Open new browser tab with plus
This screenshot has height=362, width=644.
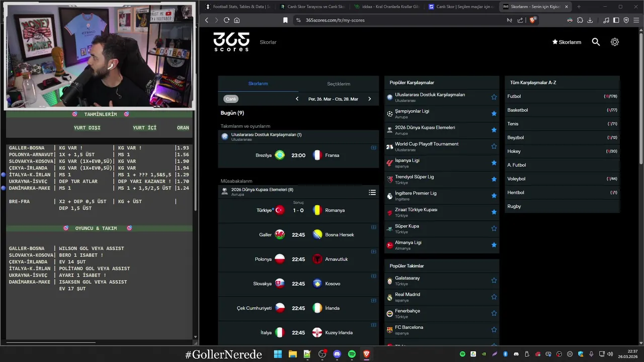point(579,7)
